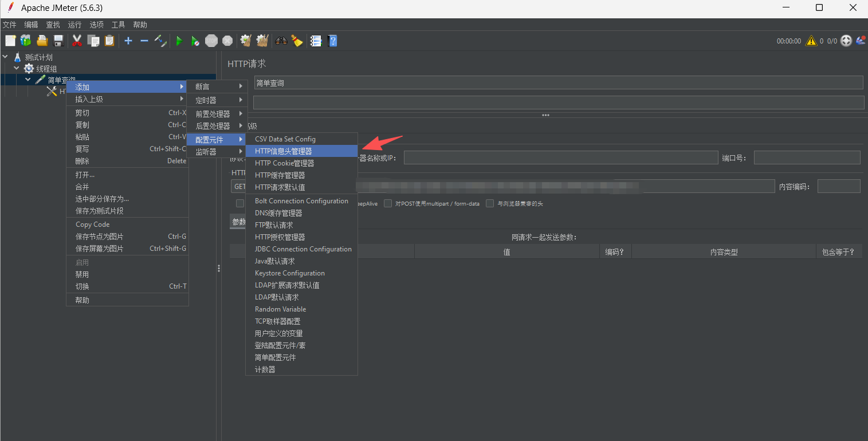
Task: Choose 用户定义的变量 entry
Action: click(301, 333)
